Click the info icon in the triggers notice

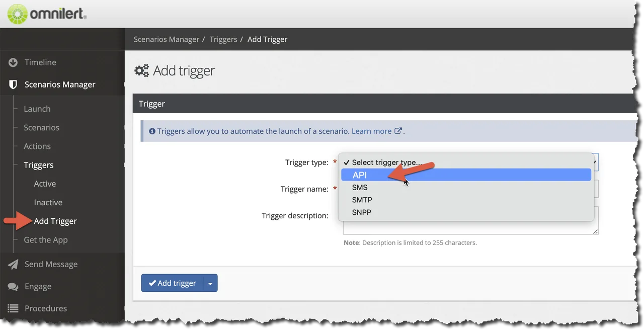pos(152,131)
